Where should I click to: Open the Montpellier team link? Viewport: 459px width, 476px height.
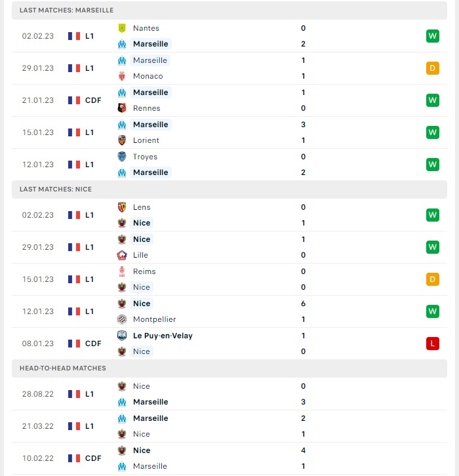pyautogui.click(x=155, y=320)
